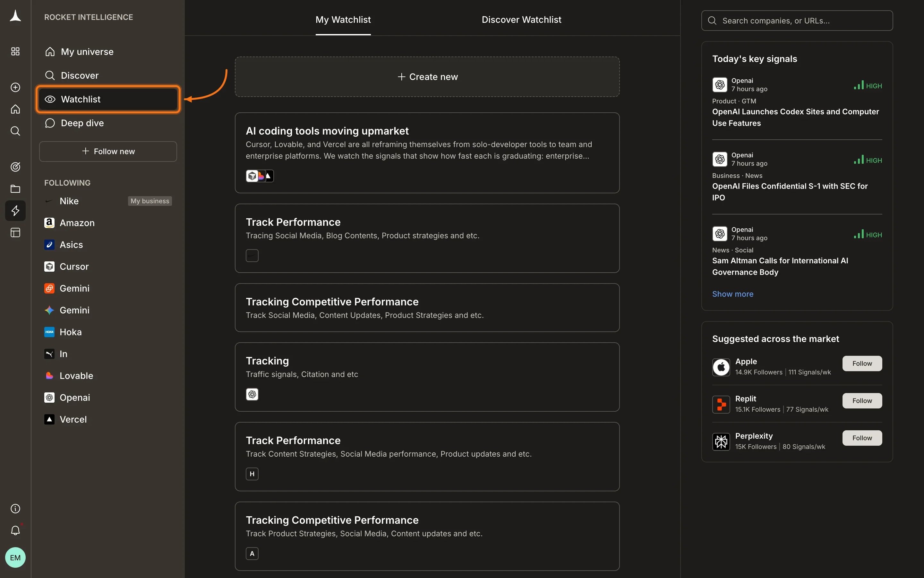924x578 pixels.
Task: Click the My business badge
Action: tap(150, 201)
